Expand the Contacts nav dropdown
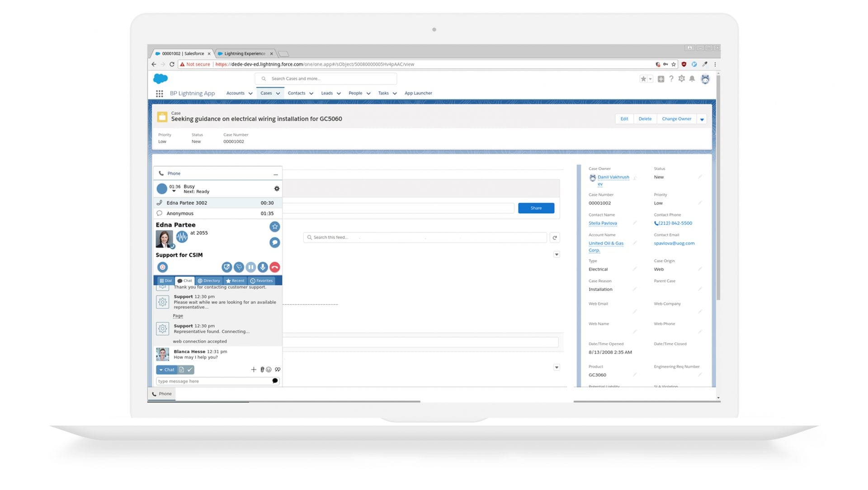This screenshot has width=868, height=490. pos(311,94)
